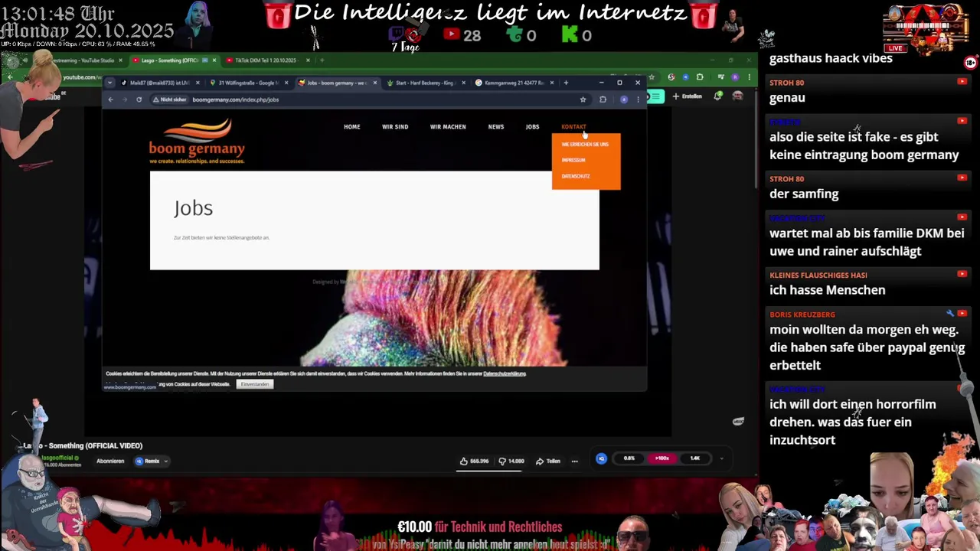The width and height of the screenshot is (980, 551).
Task: Open new tab in back browser window
Action: pyautogui.click(x=322, y=60)
